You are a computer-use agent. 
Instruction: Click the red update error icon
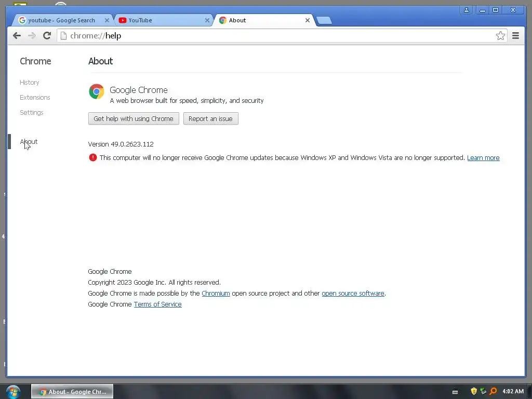click(x=92, y=157)
